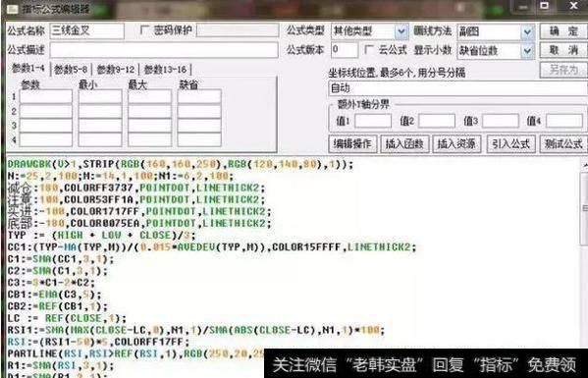Click the 底部 code line with COLOR0075EA
Viewport: 588px width, 378px height.
tap(139, 223)
